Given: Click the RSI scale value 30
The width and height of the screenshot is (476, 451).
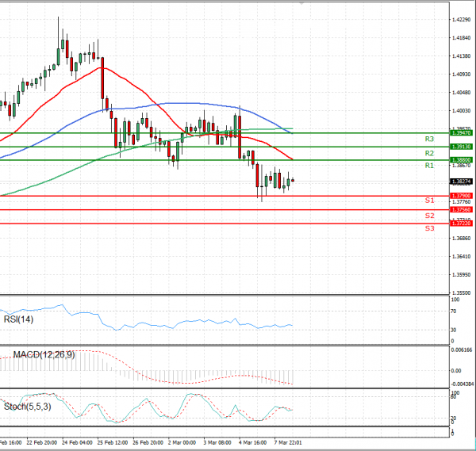Looking at the screenshot, I should (x=453, y=330).
